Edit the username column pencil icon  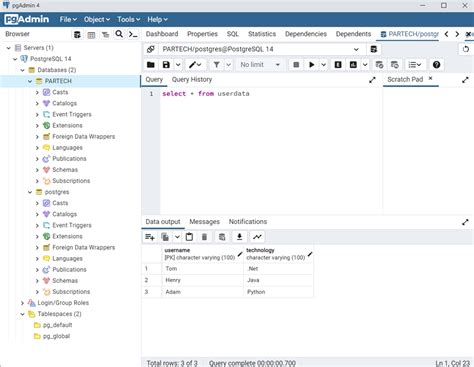240,254
